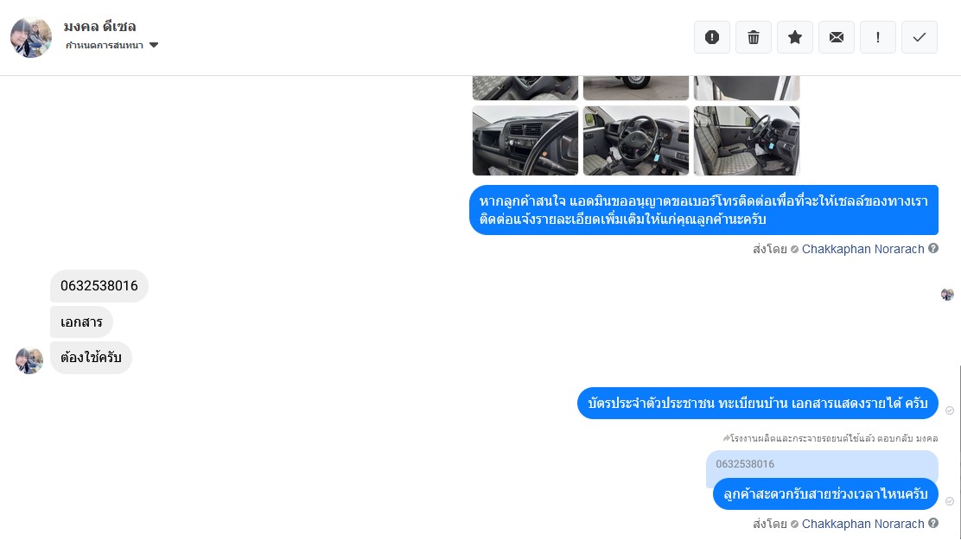Click customer avatar beside ต้องใช้ครับ message
This screenshot has width=961, height=560.
point(29,360)
